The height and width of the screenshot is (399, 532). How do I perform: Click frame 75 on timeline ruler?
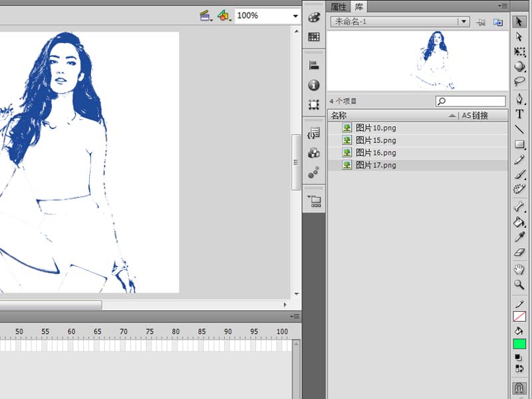tap(150, 331)
